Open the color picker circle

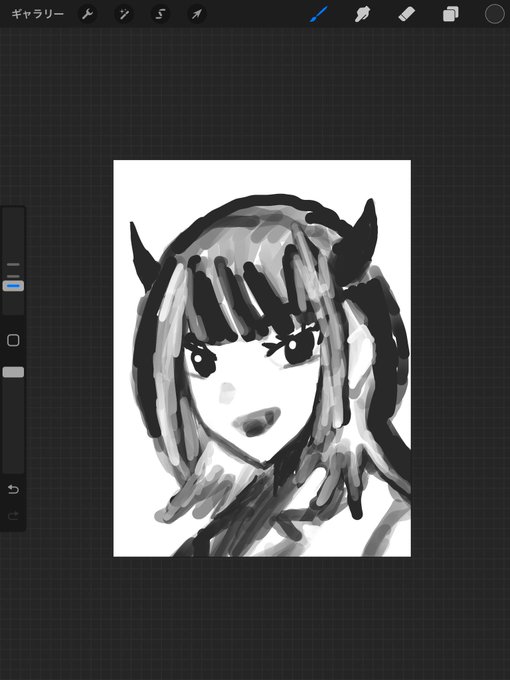[x=494, y=14]
